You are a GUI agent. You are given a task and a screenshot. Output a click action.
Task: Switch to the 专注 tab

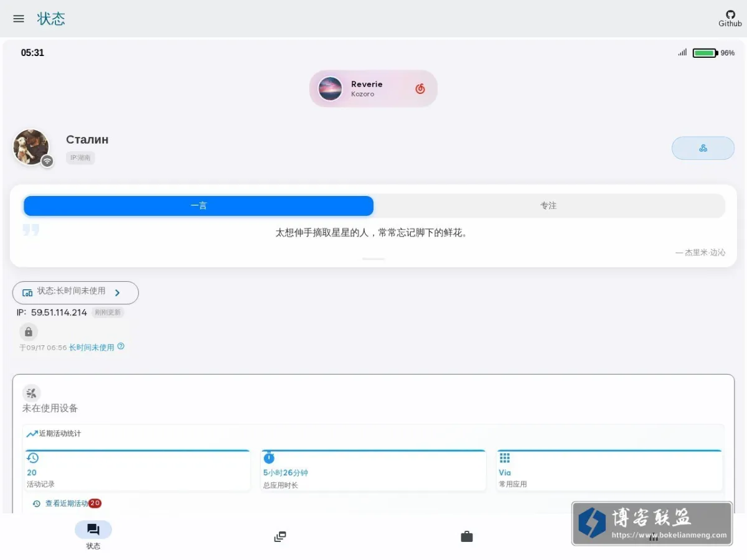coord(548,205)
